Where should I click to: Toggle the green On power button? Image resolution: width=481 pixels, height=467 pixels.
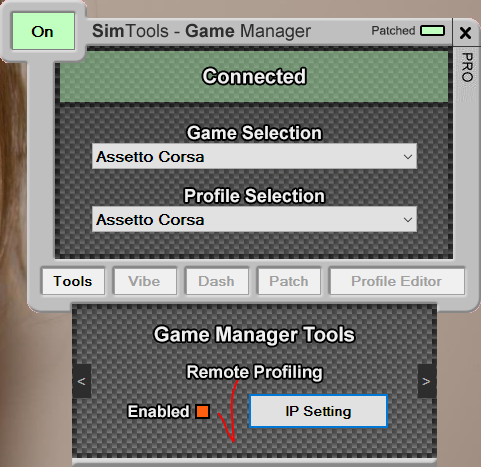pyautogui.click(x=43, y=31)
